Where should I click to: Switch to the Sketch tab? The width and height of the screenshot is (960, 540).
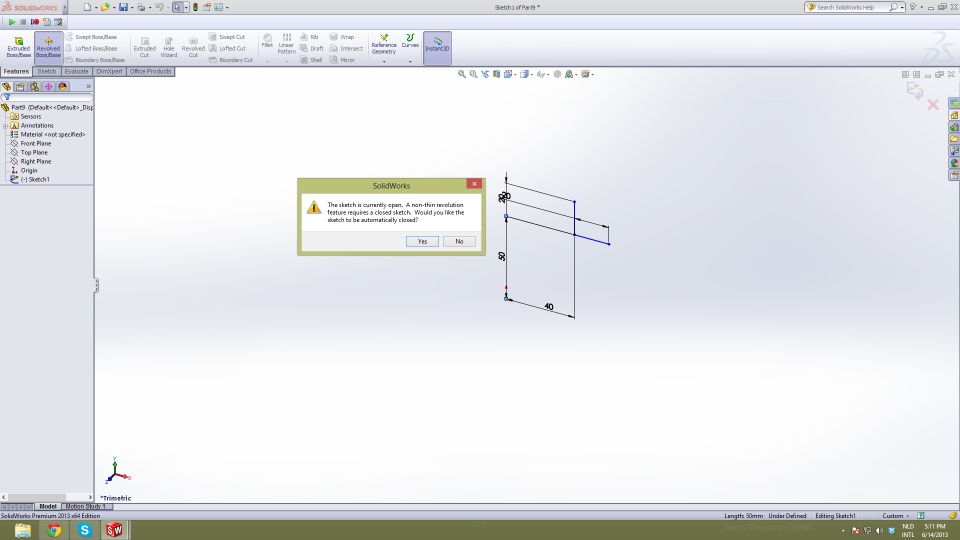[47, 72]
